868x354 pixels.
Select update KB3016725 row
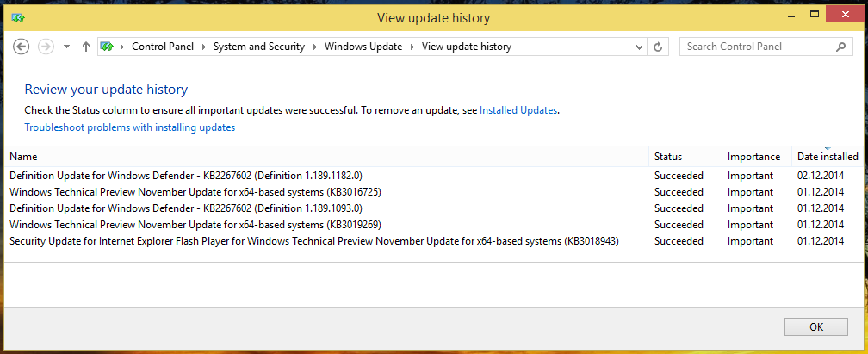coord(433,192)
